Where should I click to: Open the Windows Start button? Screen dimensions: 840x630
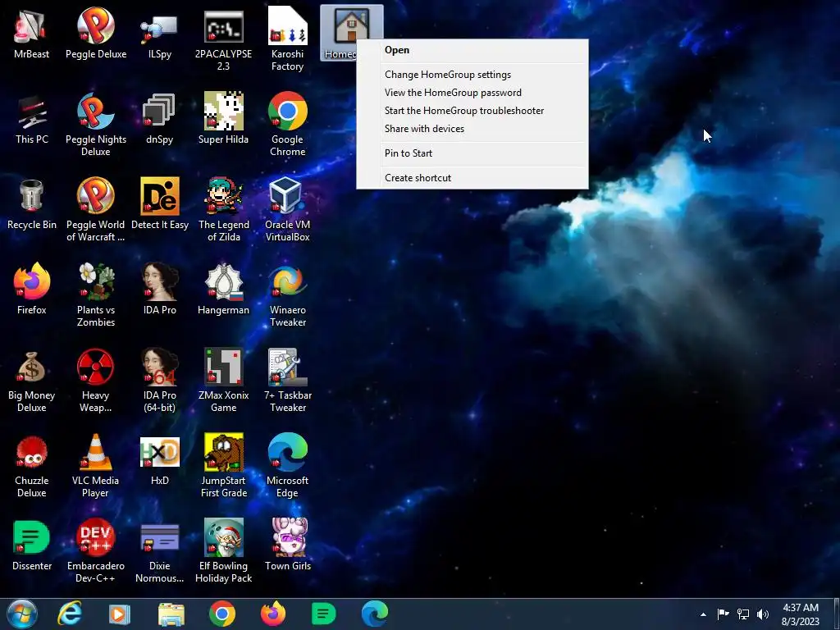[22, 614]
